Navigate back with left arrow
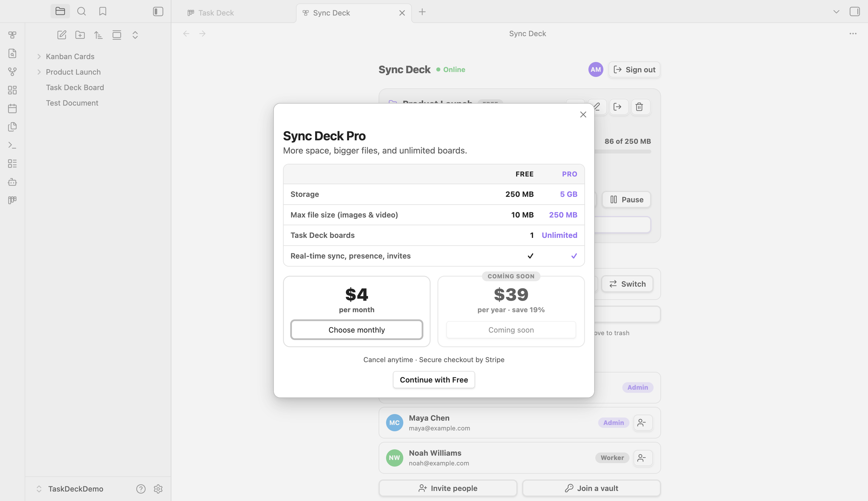The image size is (868, 501). 186,33
